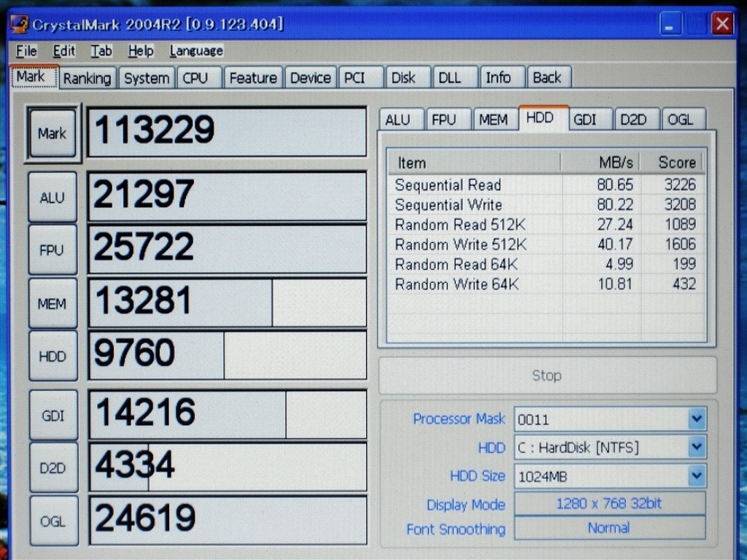Viewport: 747px width, 560px height.
Task: Switch to the CPU tab
Action: point(199,77)
